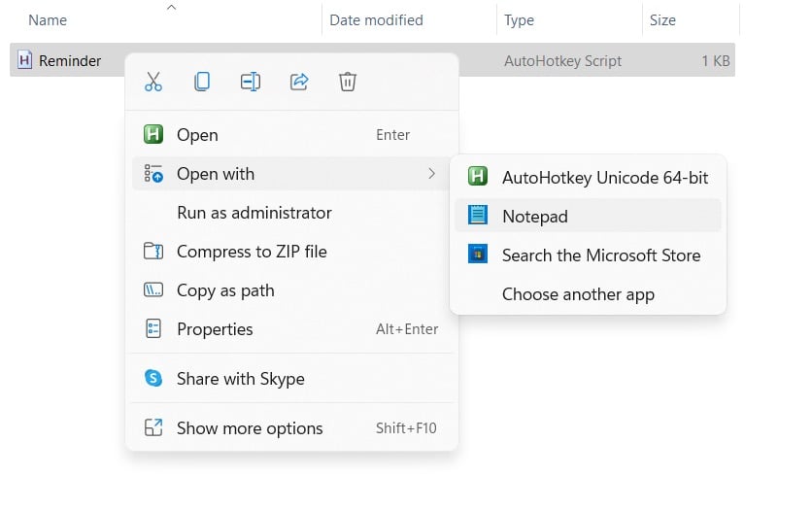
Task: Choose Copy as path
Action: click(225, 290)
